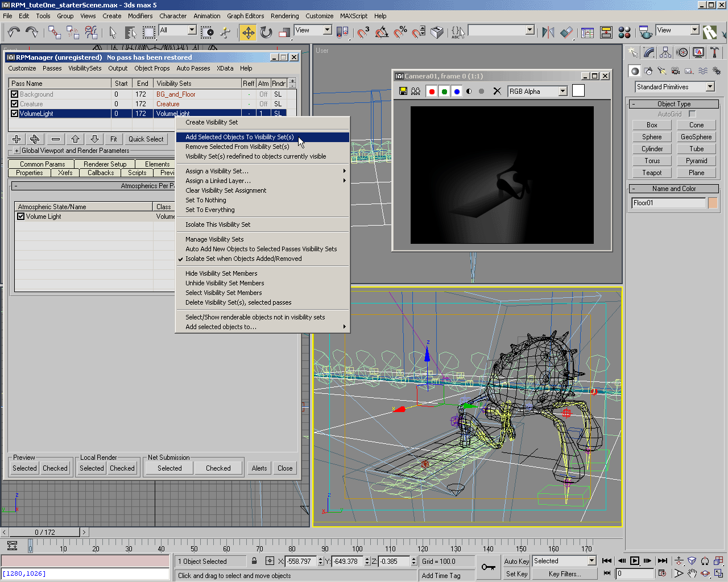Activate the Select and Move tool

click(x=249, y=32)
